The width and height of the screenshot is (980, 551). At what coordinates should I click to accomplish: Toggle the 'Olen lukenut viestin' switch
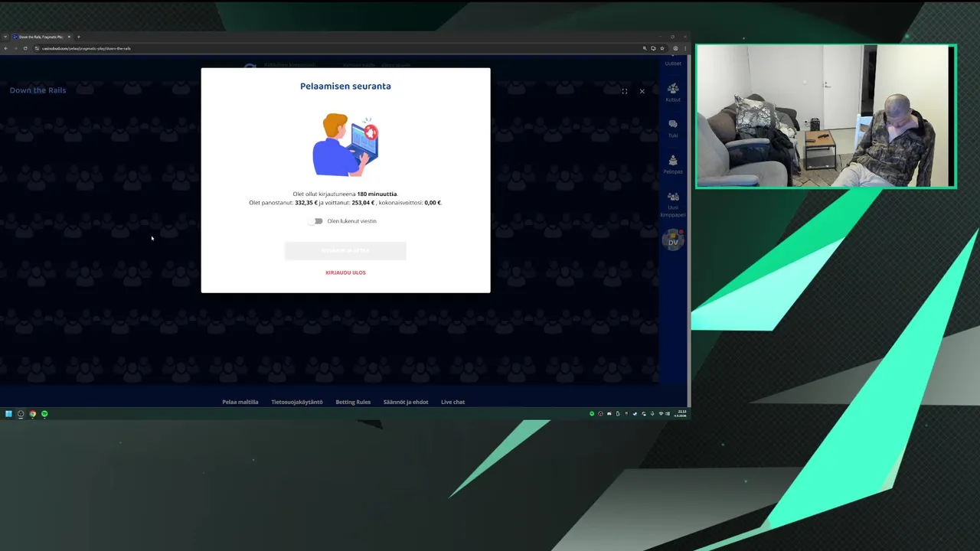pyautogui.click(x=315, y=221)
